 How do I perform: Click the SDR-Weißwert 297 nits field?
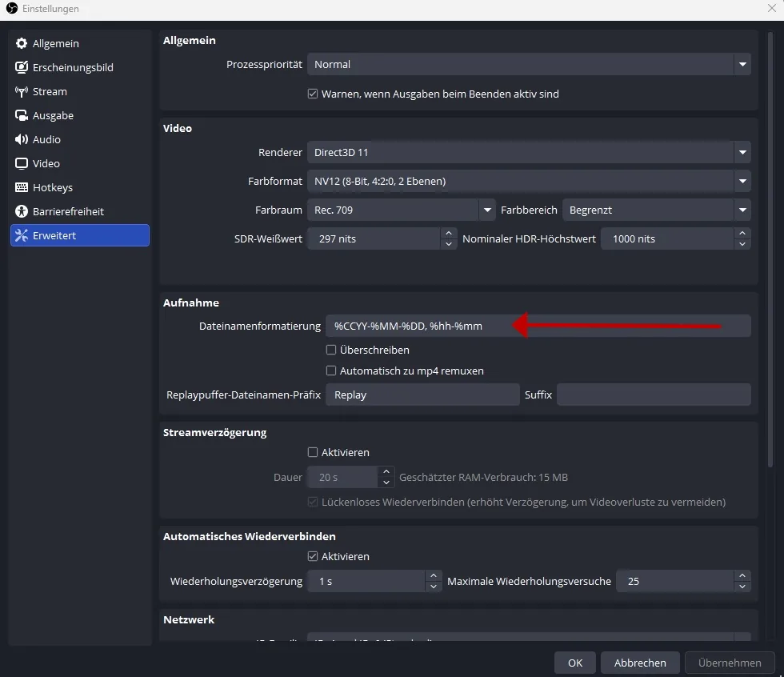pos(374,239)
